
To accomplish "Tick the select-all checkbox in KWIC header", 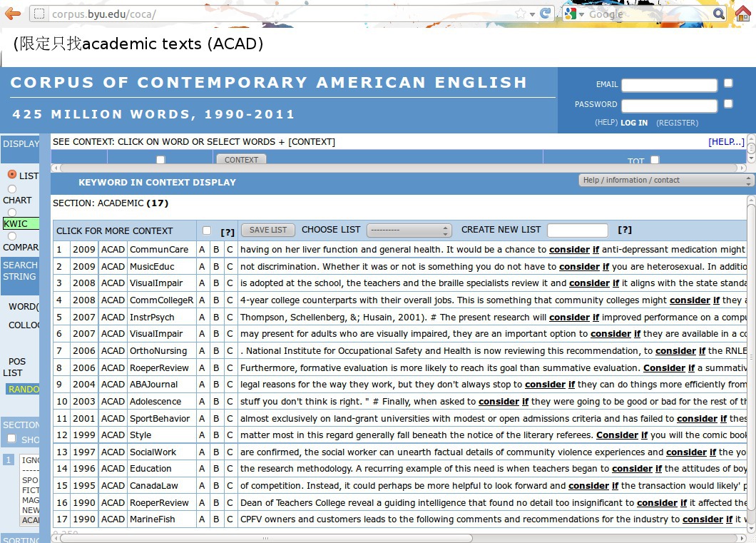I will pos(207,230).
